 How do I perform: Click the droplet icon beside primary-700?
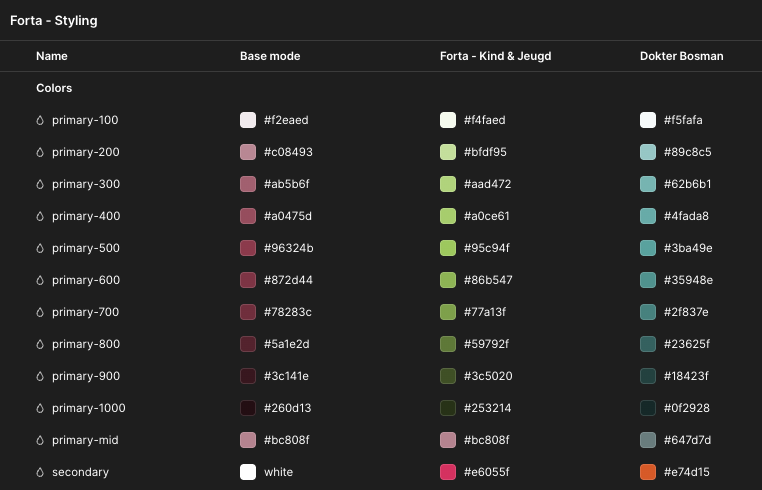coord(40,312)
